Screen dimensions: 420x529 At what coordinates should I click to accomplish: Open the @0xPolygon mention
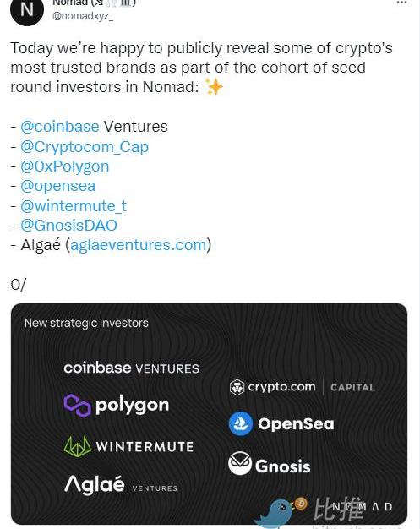pyautogui.click(x=65, y=166)
